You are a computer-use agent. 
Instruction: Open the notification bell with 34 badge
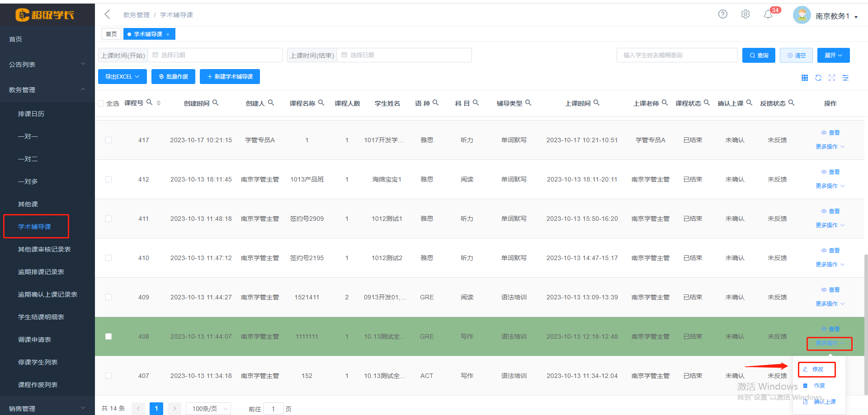[768, 14]
